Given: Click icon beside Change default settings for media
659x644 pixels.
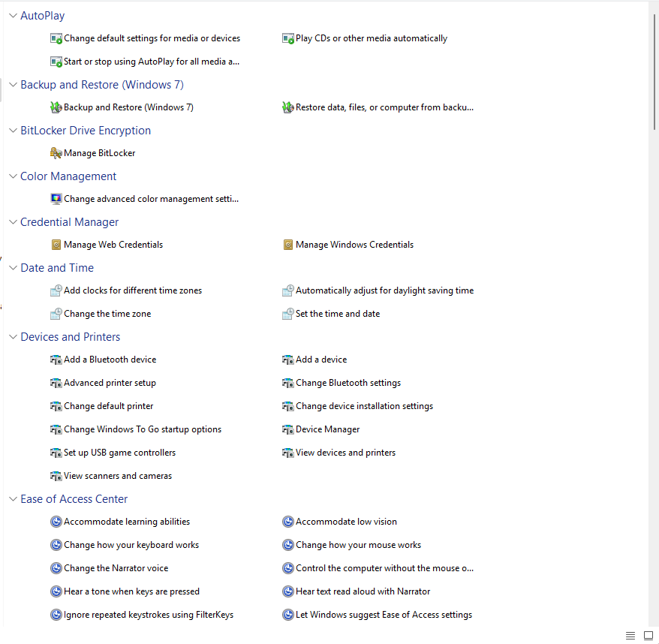Looking at the screenshot, I should click(x=56, y=39).
